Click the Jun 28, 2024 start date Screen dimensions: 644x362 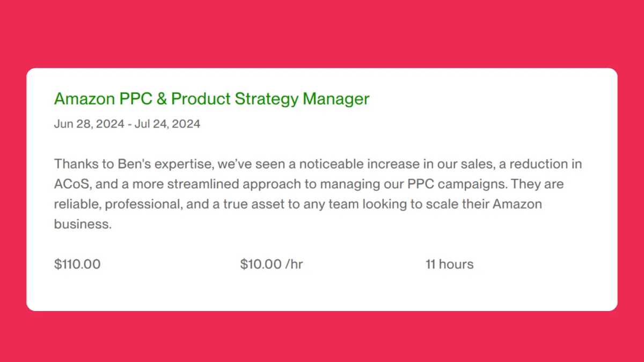pyautogui.click(x=87, y=124)
